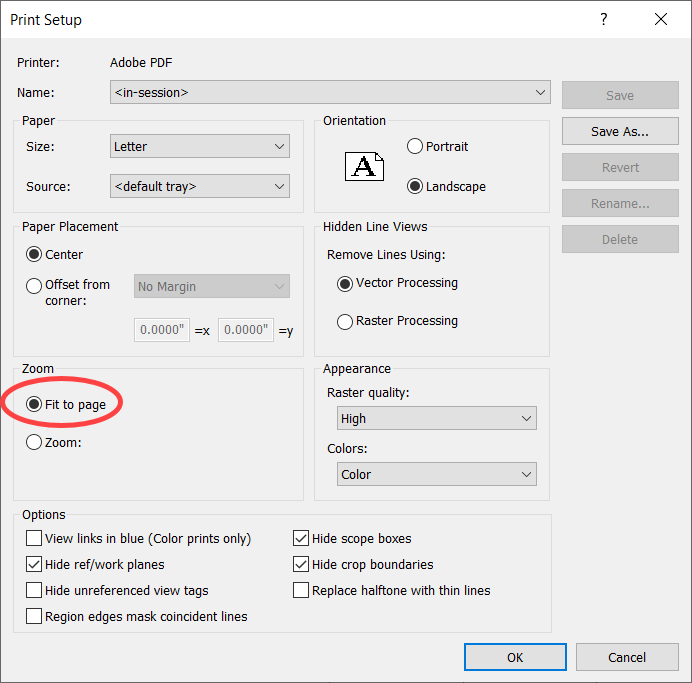Close the Print Setup dialog
This screenshot has height=683, width=692.
coord(660,19)
